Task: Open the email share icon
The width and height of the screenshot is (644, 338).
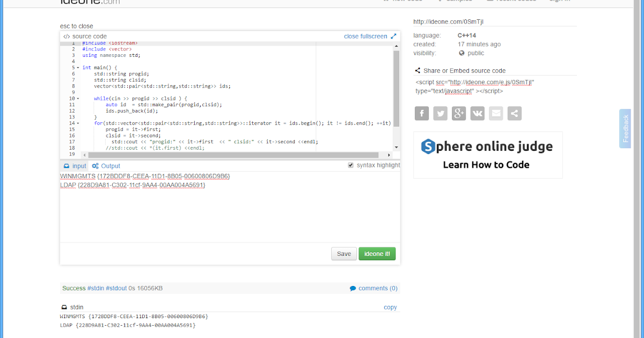Action: coord(495,113)
